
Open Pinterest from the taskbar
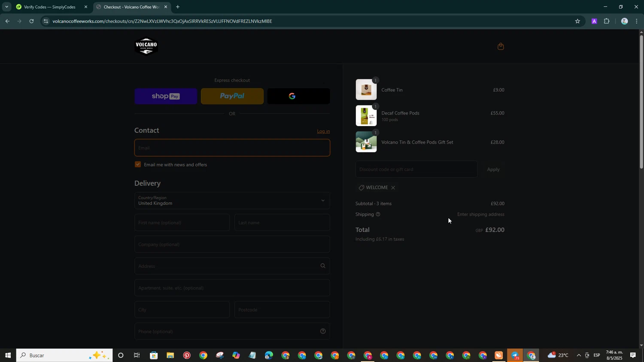tap(187, 355)
